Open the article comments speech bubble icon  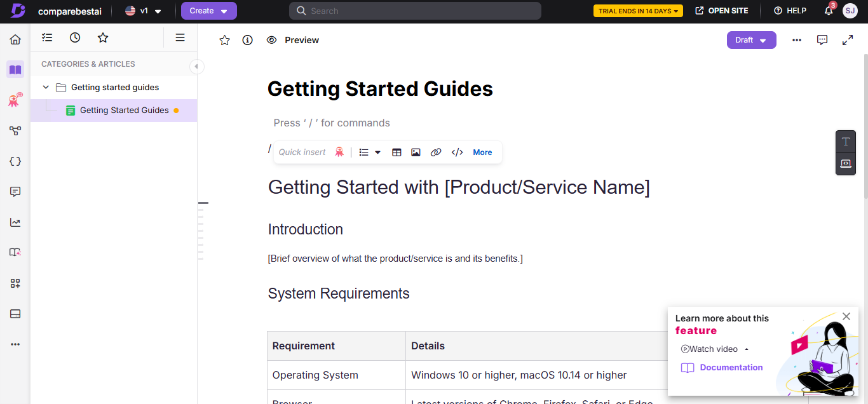click(822, 40)
